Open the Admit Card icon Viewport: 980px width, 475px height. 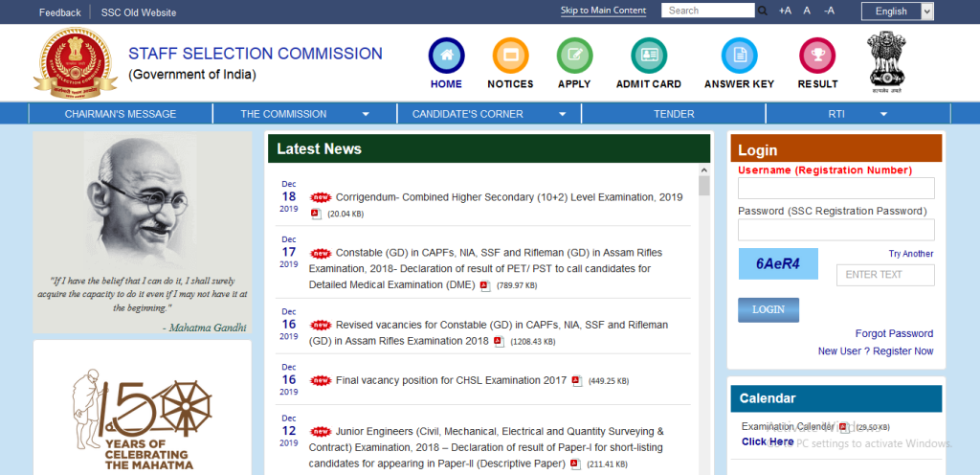coord(649,56)
